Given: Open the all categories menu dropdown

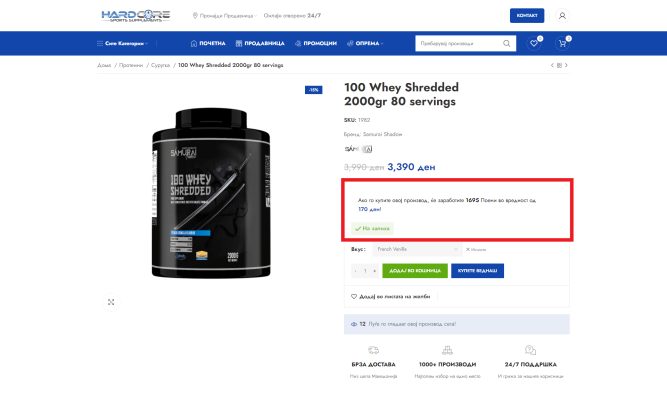Looking at the screenshot, I should coord(122,43).
